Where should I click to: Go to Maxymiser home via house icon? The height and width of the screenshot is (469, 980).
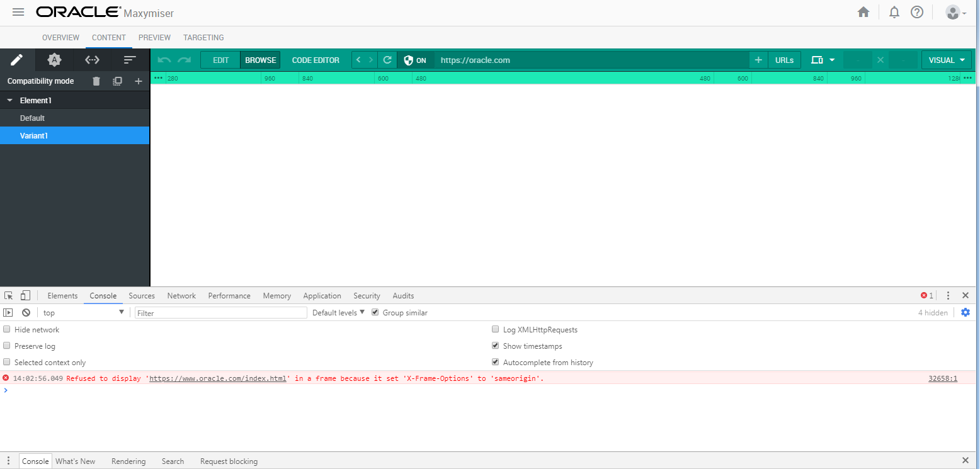pos(863,13)
